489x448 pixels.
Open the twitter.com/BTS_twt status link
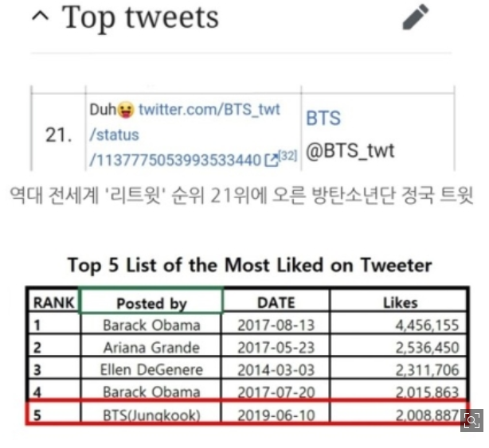click(185, 135)
